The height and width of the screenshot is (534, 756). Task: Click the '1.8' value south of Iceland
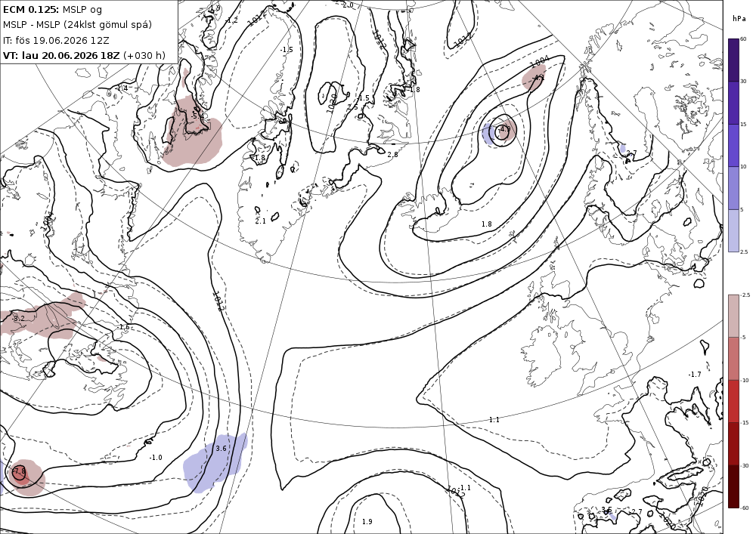pyautogui.click(x=486, y=224)
